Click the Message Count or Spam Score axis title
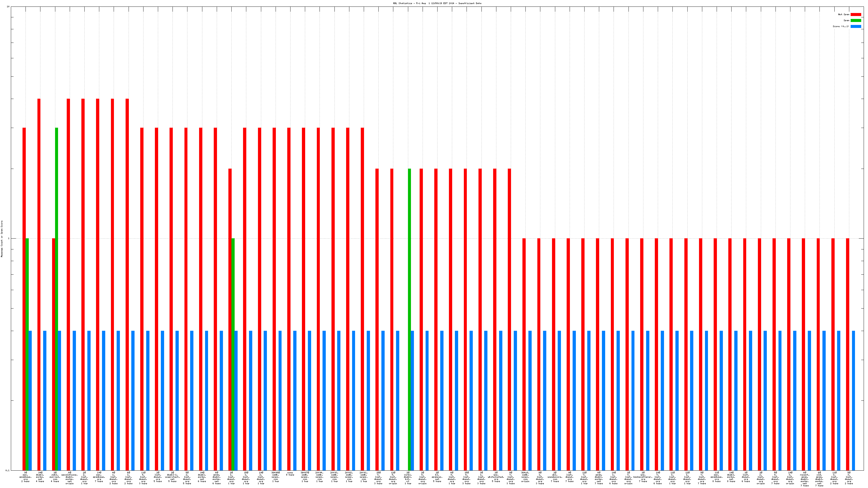The image size is (868, 488). (2, 239)
